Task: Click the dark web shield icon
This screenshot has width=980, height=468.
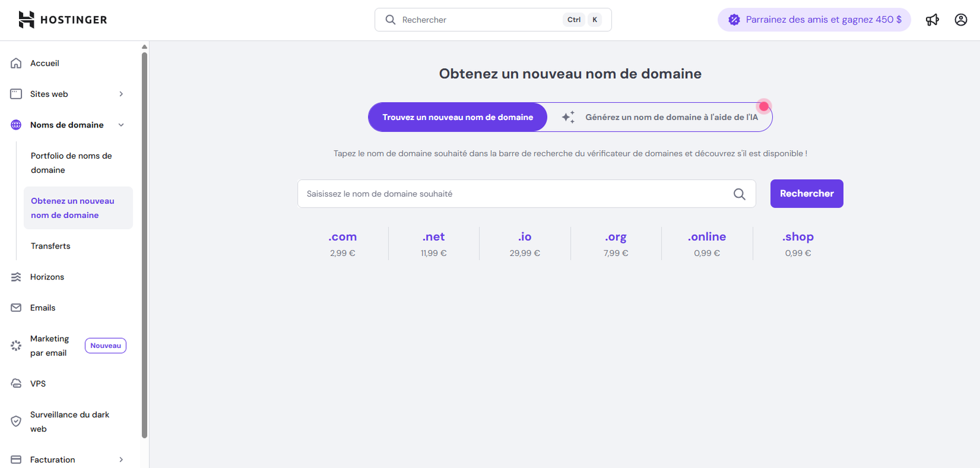Action: click(17, 421)
